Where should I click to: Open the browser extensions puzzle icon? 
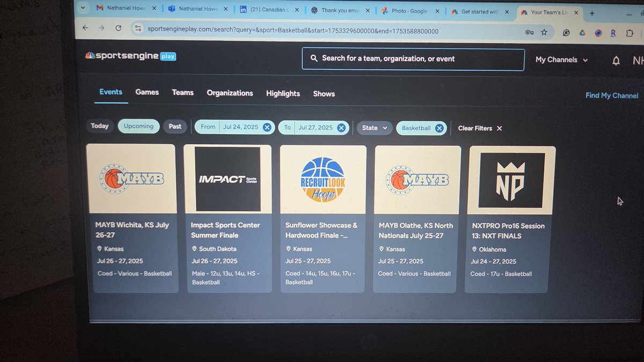coord(629,33)
